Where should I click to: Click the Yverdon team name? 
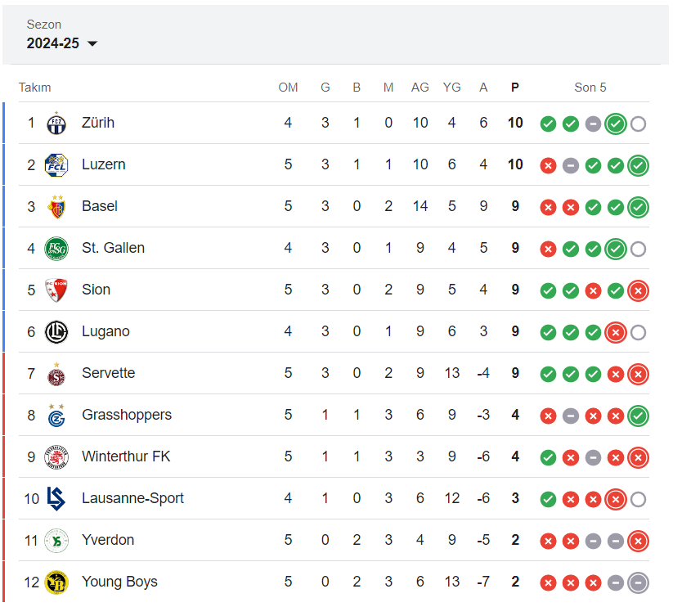coord(108,540)
